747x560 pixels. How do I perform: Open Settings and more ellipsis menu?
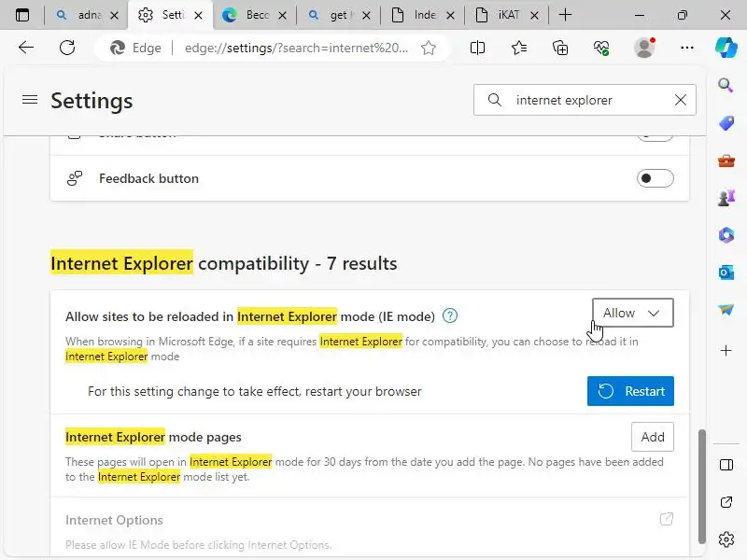tap(687, 48)
